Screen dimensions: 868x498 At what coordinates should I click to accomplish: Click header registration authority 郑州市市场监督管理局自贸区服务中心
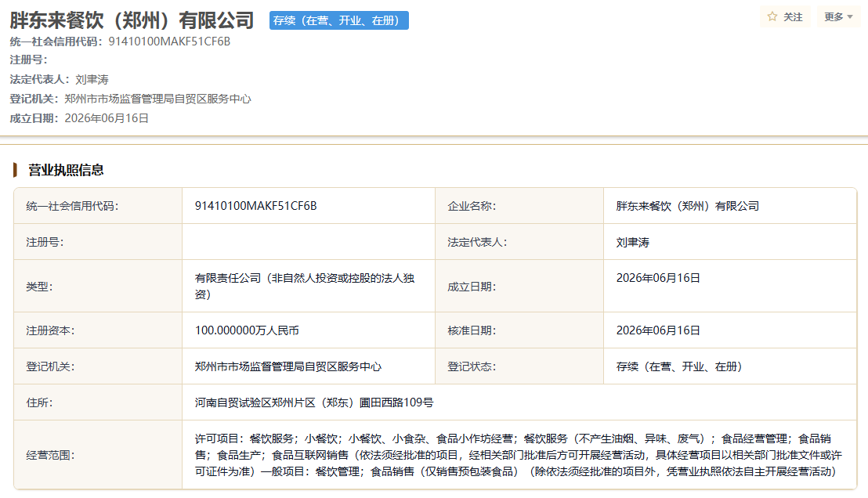click(157, 99)
